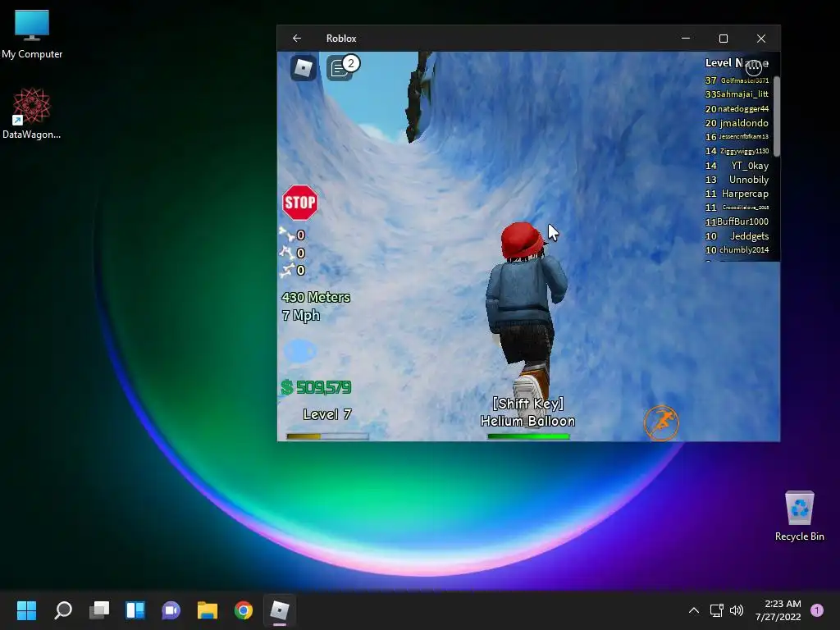Open taskbar Search

pos(63,610)
